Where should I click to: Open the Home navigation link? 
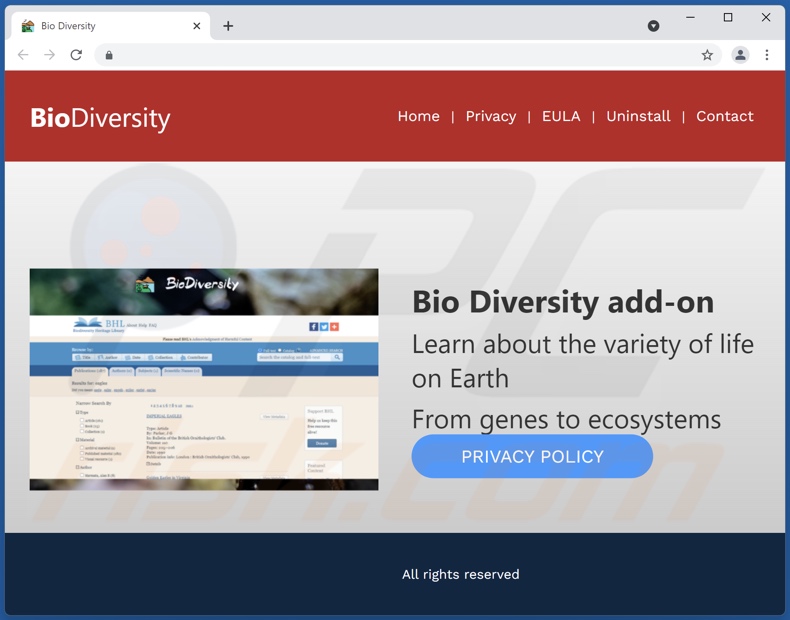(418, 116)
